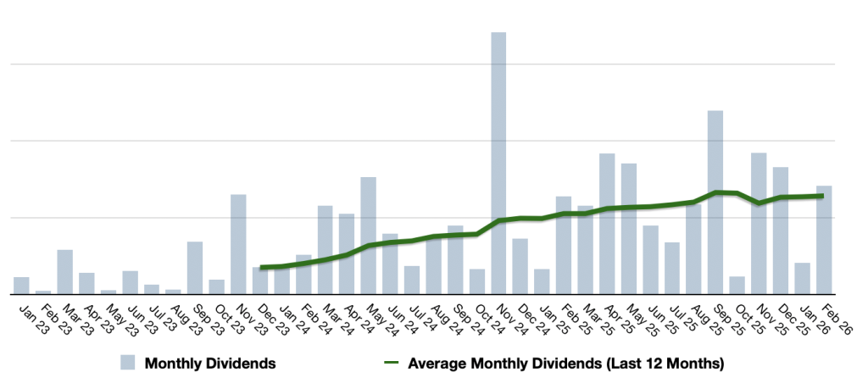Select the Feb 26 bar at chart end

coord(824,240)
